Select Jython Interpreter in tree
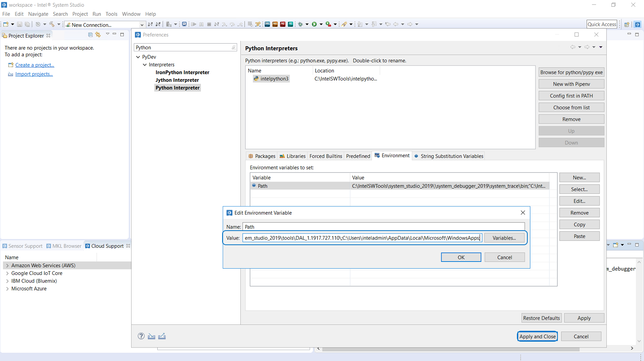This screenshot has width=644, height=361. click(x=177, y=80)
